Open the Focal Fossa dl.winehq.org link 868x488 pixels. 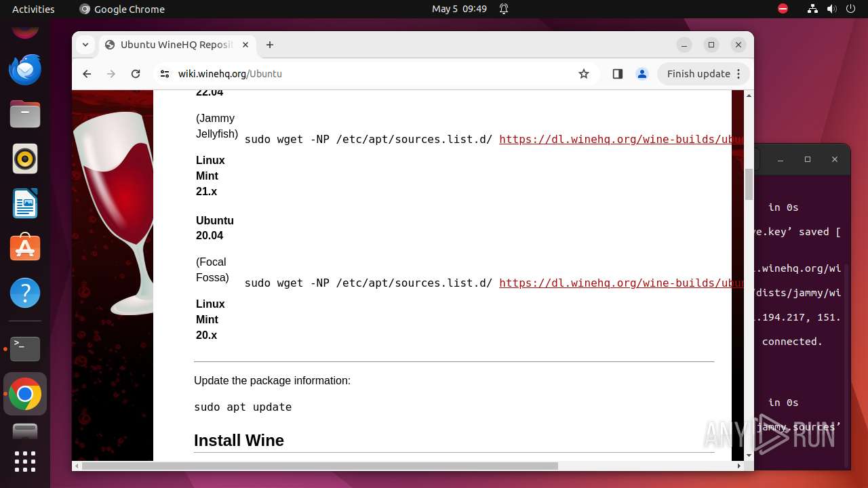click(621, 283)
